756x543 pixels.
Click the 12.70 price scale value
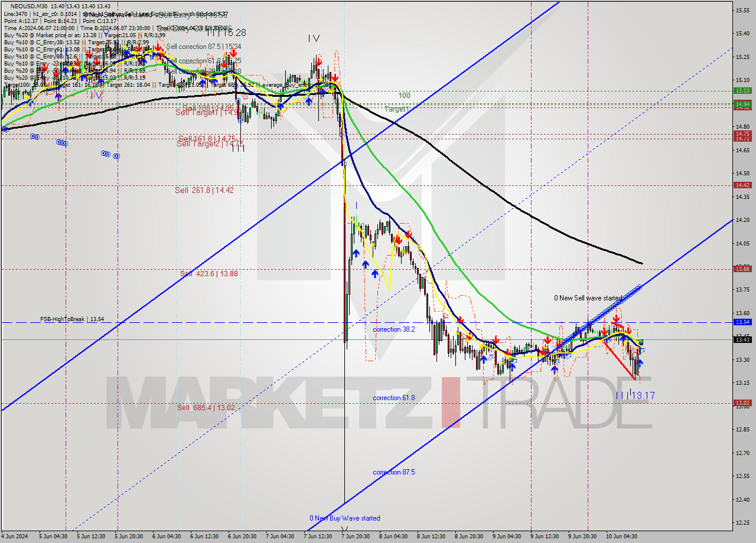(x=742, y=453)
